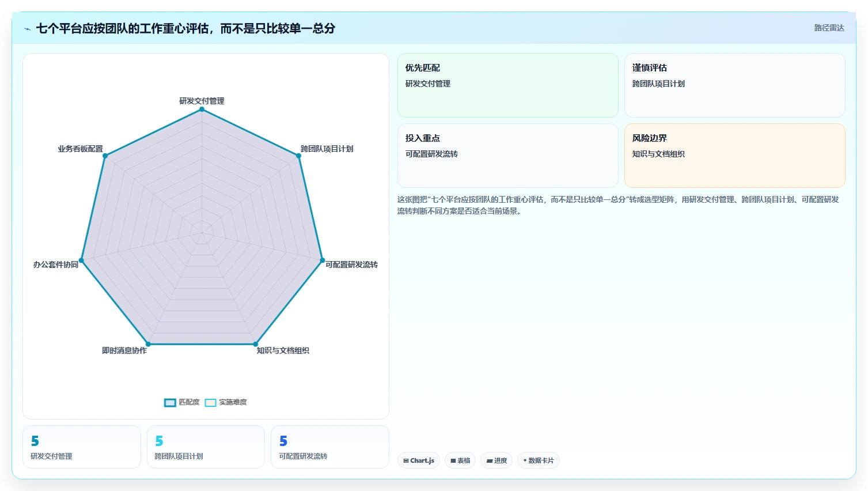Toggle the 匹配度 legend item
The height and width of the screenshot is (491, 868).
(x=181, y=402)
